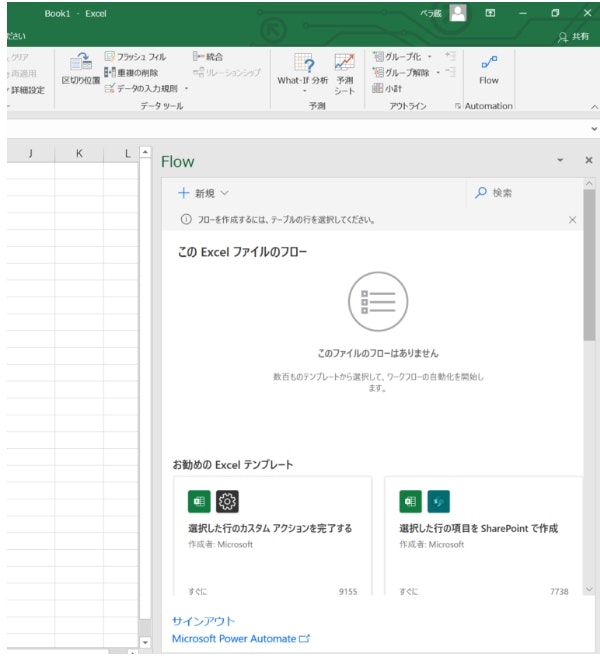Screen dimensions: 600x666
Task: Click the info icon in the Flow notification bar
Action: pos(186,220)
